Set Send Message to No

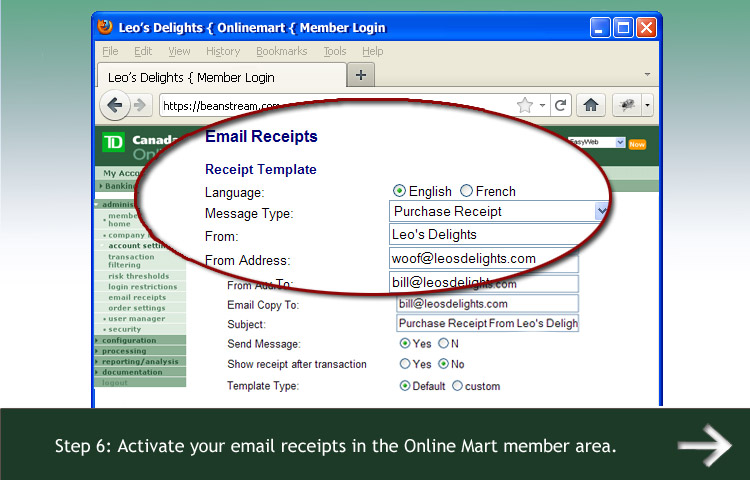pos(443,343)
